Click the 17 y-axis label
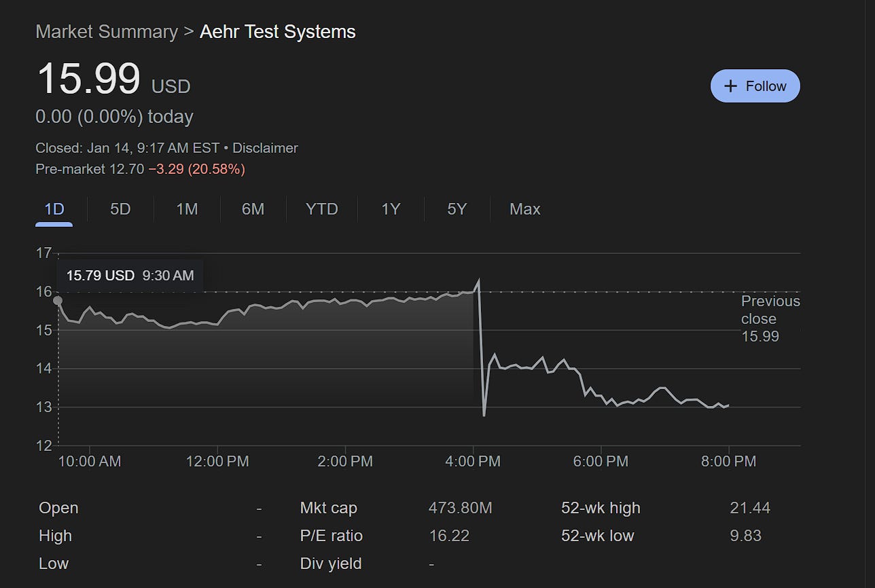This screenshot has width=875, height=588. tap(43, 253)
